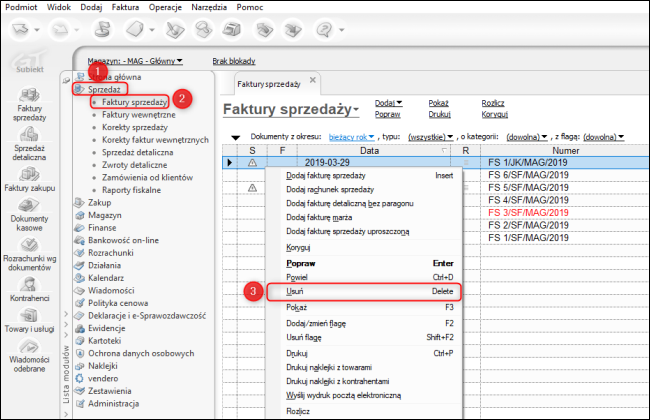
Task: Click the Koryguj link in the header
Action: coord(495,115)
